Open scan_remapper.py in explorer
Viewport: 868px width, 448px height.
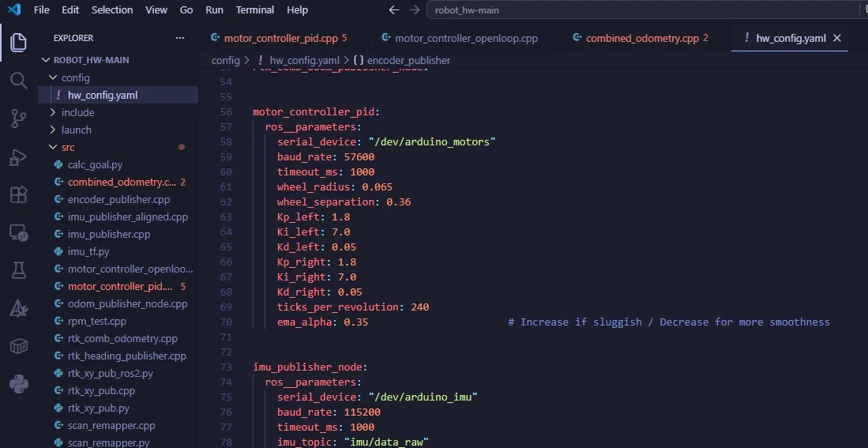point(118,442)
